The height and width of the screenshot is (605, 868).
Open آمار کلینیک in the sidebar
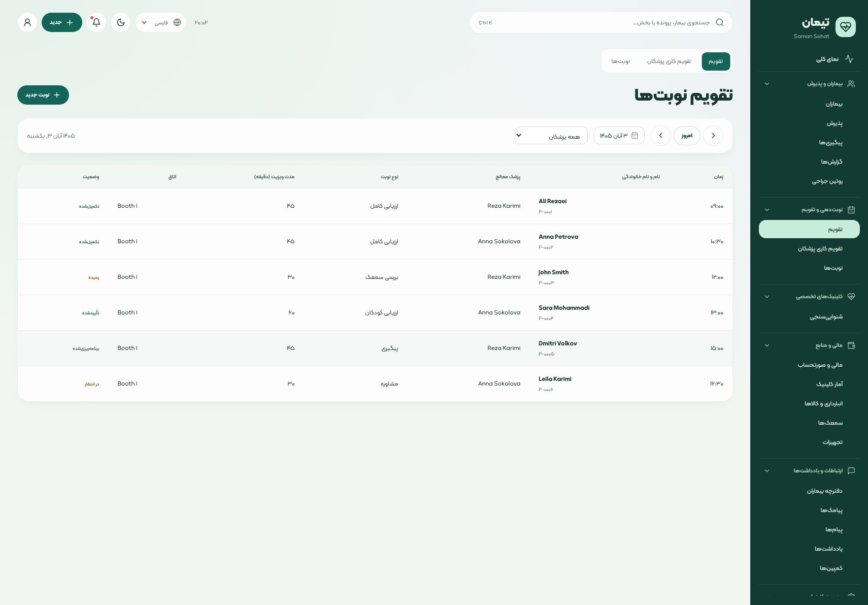(x=809, y=385)
